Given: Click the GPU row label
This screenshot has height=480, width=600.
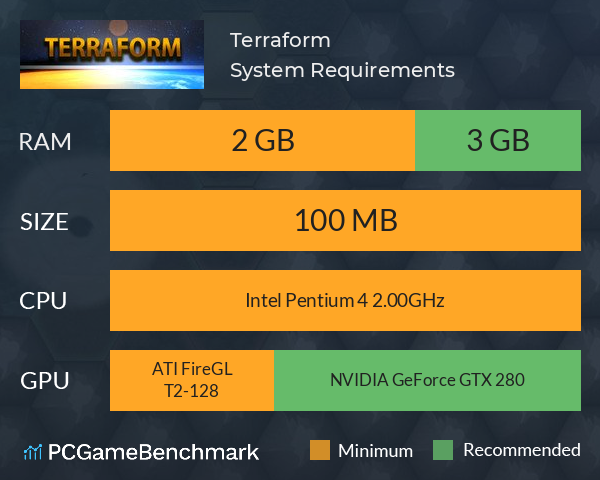Looking at the screenshot, I should click(45, 381).
